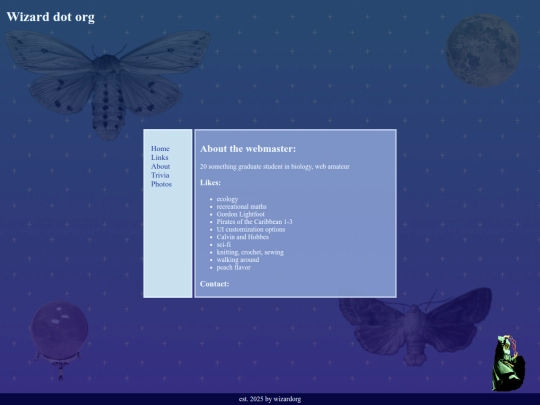The width and height of the screenshot is (540, 405).
Task: Click the 'About the webmaster:' heading
Action: click(248, 149)
